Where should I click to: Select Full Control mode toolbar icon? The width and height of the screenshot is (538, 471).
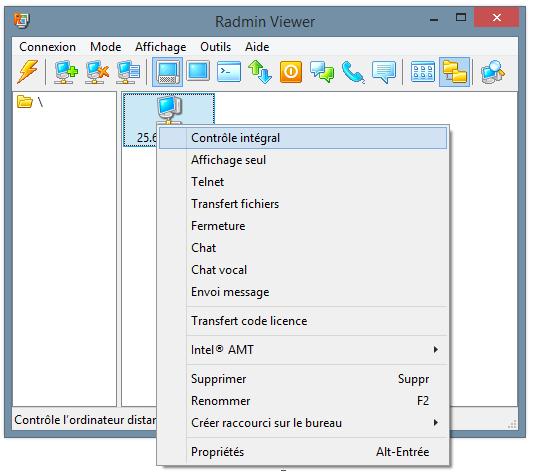coord(167,72)
